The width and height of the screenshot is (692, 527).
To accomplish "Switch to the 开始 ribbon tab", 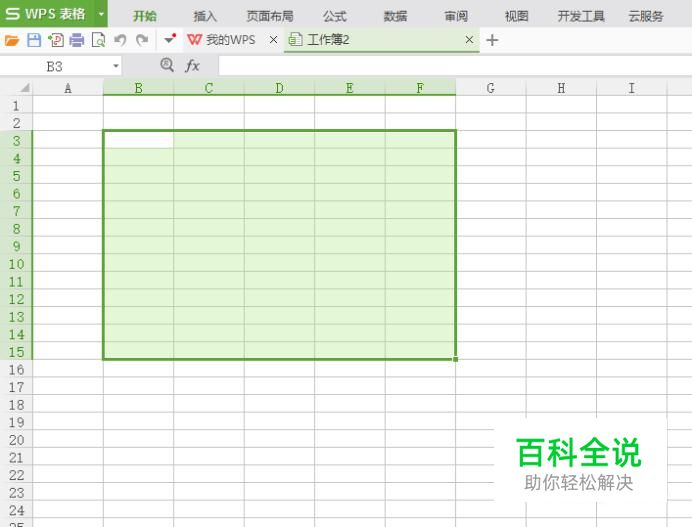I will click(x=145, y=16).
